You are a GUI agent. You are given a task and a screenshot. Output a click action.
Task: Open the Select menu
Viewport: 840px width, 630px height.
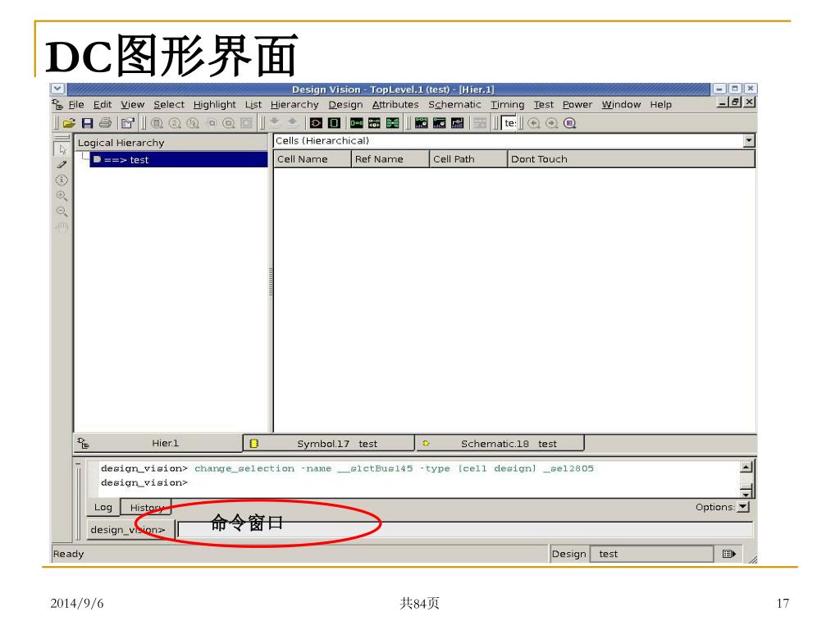(169, 104)
